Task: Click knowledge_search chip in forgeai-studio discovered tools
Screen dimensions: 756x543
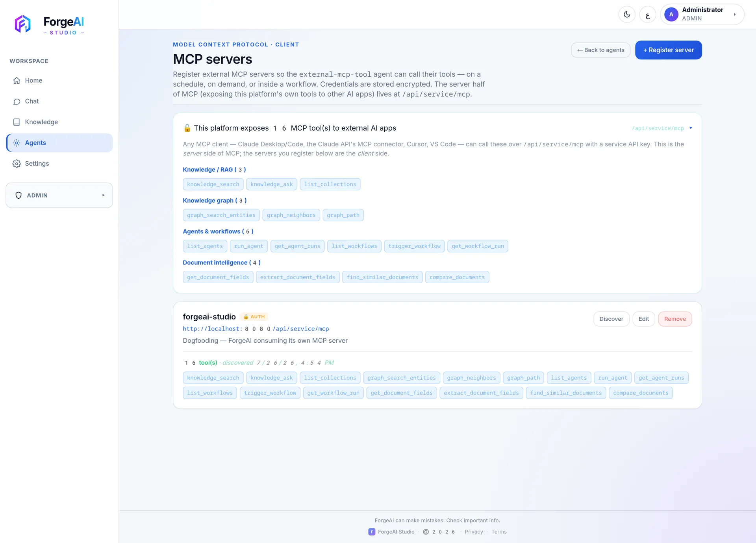Action: point(213,378)
